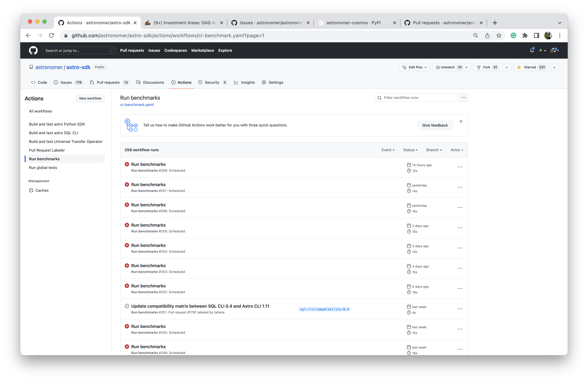Click the Give feedback button
This screenshot has width=588, height=382.
click(435, 125)
